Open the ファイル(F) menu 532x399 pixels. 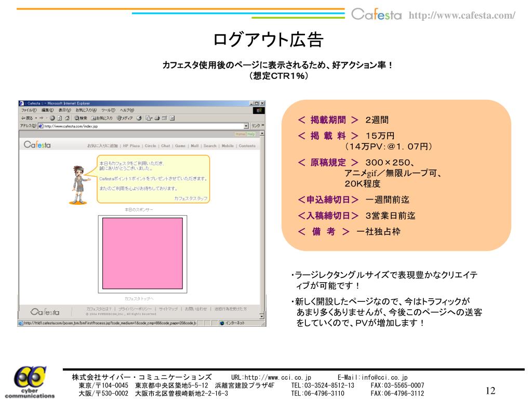point(29,110)
